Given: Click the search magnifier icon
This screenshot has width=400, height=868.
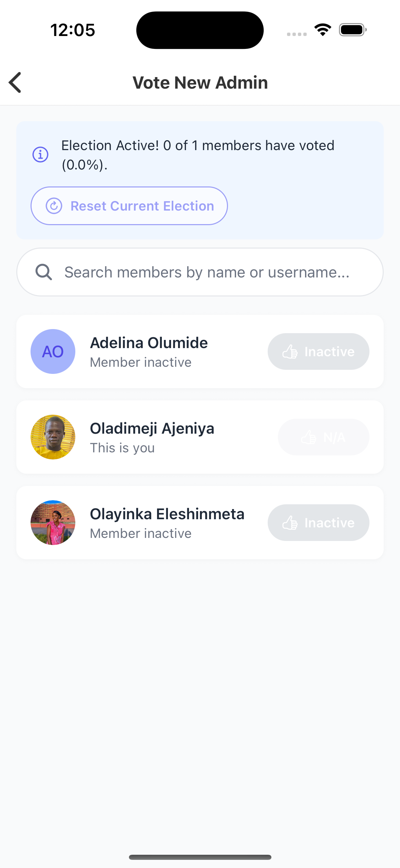Looking at the screenshot, I should (44, 272).
